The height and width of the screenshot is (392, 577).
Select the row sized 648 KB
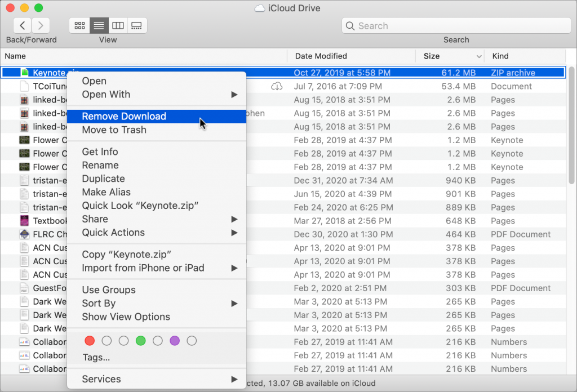coord(283,221)
